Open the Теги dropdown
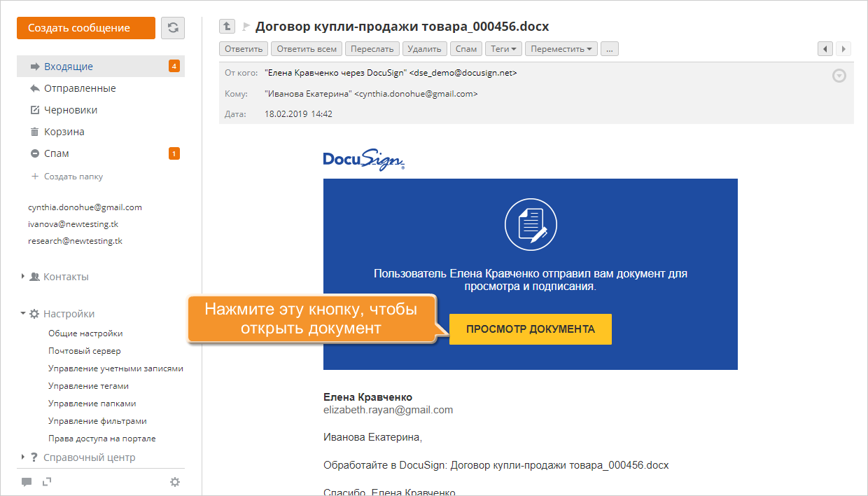 504,49
